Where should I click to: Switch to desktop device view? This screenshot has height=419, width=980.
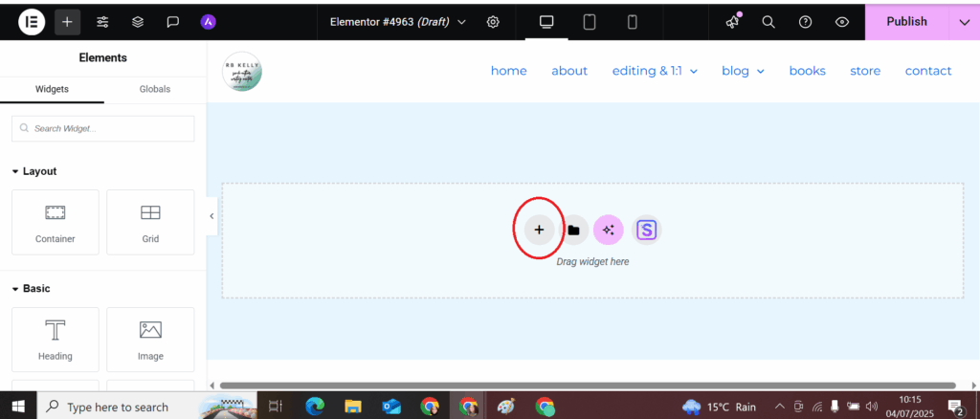coord(546,22)
